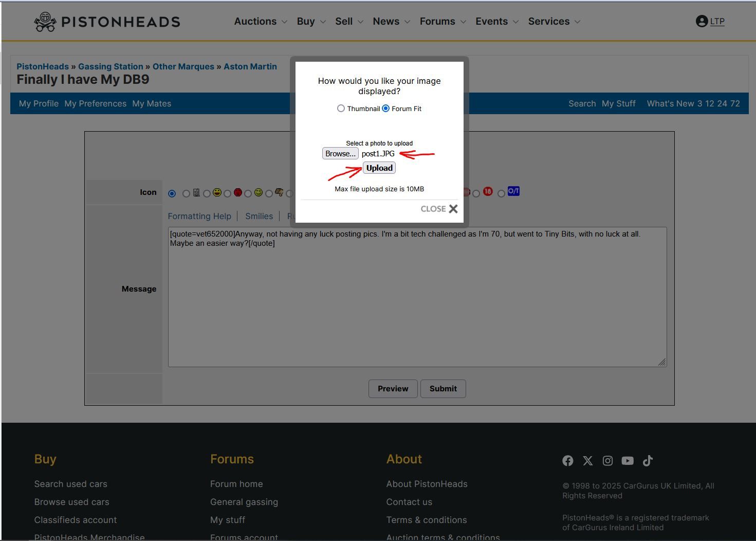Open My Preferences in the blue bar

(x=95, y=103)
